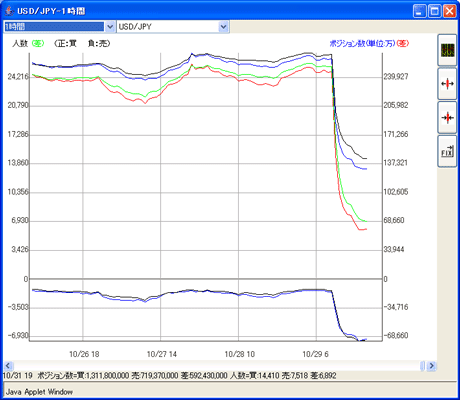The height and width of the screenshot is (400, 460).
Task: Click the 10/26 18 time axis label
Action: (84, 354)
